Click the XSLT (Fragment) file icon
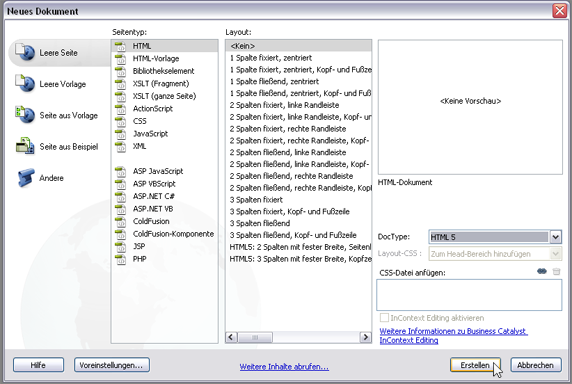Image resolution: width=572 pixels, height=384 pixels. [x=120, y=84]
